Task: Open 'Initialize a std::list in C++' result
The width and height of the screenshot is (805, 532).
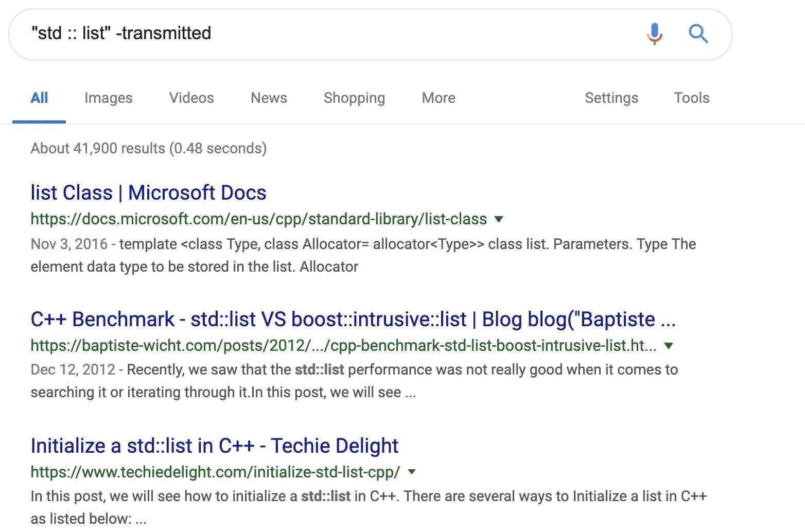Action: coord(215,446)
